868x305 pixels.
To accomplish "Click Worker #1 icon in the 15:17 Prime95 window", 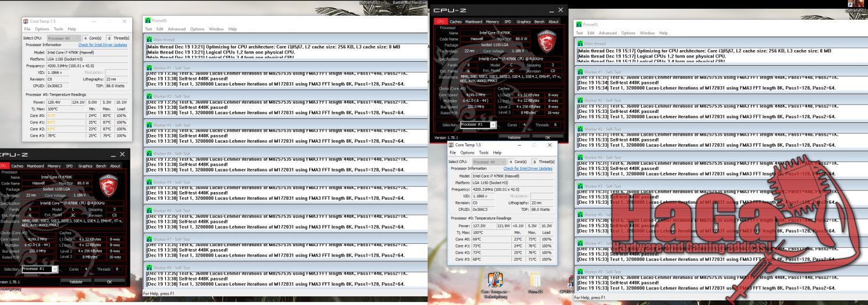I will 580,71.
